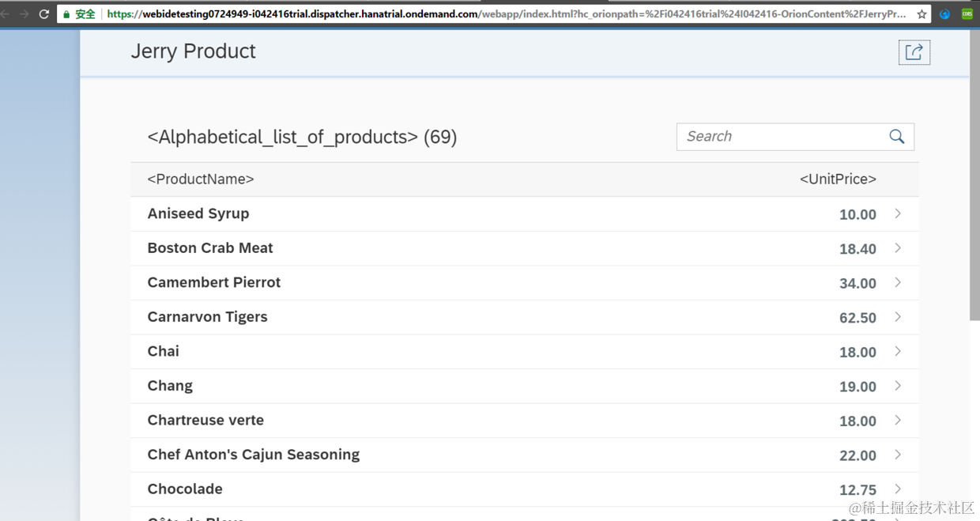Click the share icon in Jerry Product header
The image size is (980, 521).
click(914, 52)
